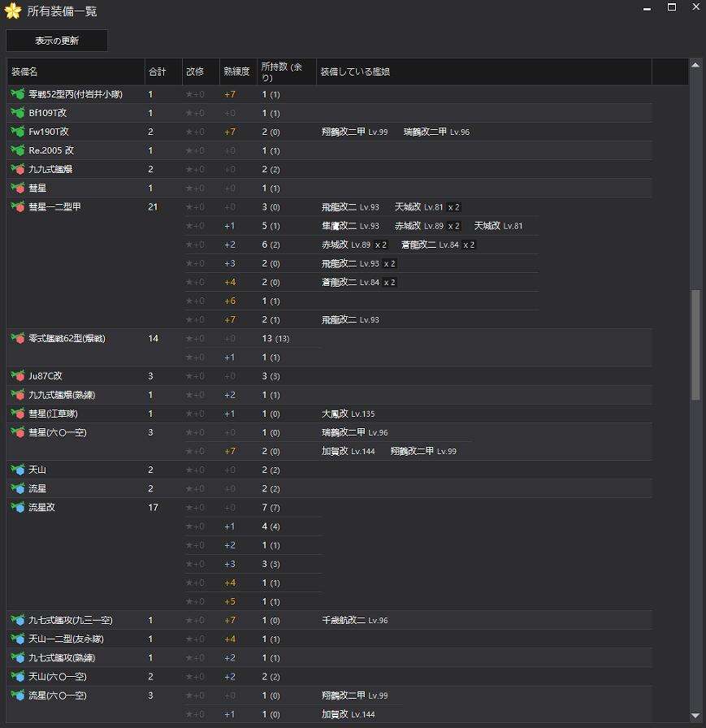Click the scrollbar up arrow
Image resolution: width=706 pixels, height=728 pixels.
pyautogui.click(x=695, y=66)
